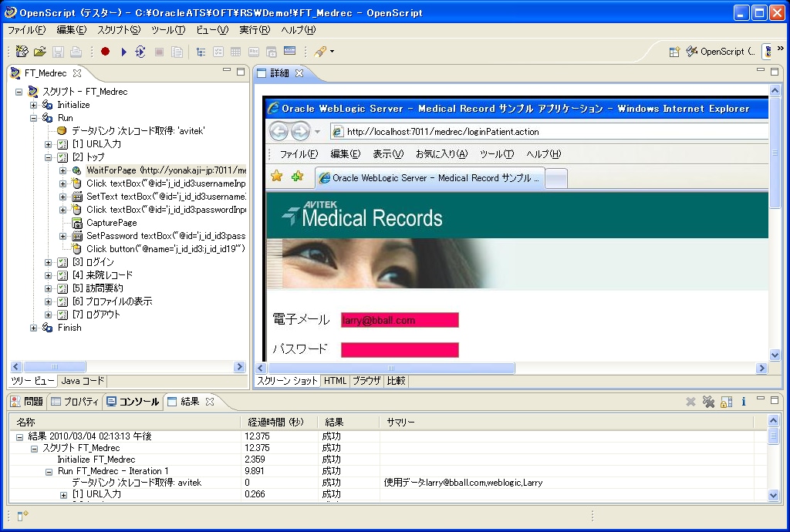Viewport: 790px width, 532px height.
Task: Expand the [1] URL入力 step in script tree
Action: pos(49,144)
